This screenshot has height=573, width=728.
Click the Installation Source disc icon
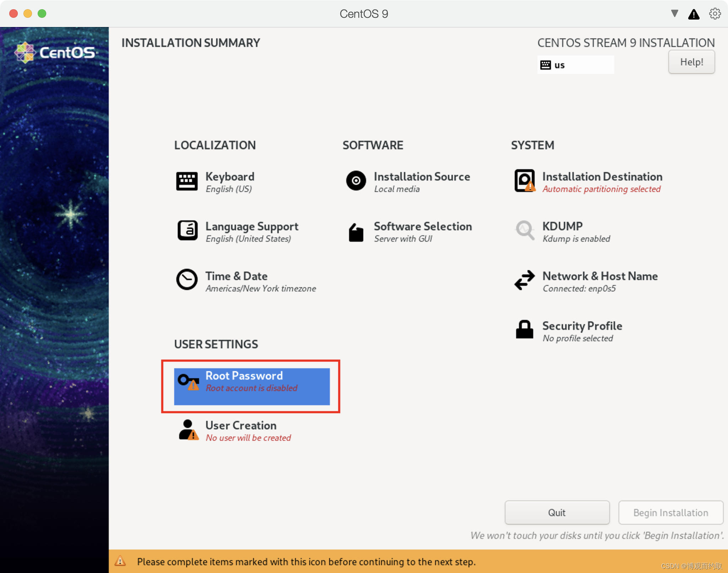tap(356, 181)
